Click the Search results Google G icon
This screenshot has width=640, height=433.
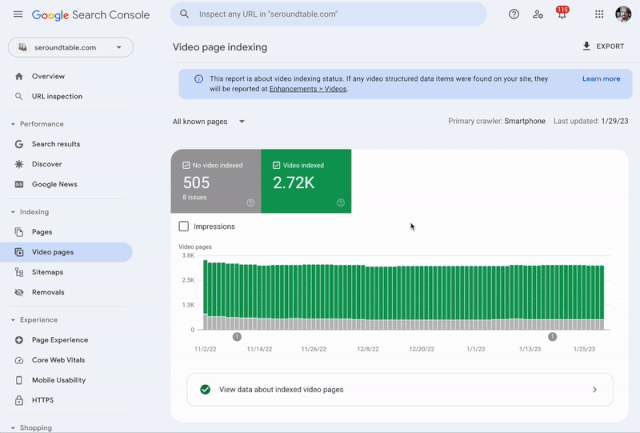click(19, 144)
